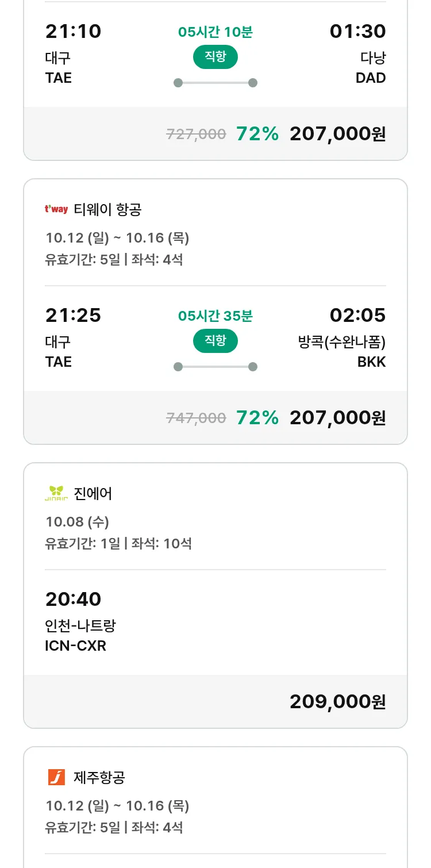
Task: Open the 티웨이 항공 airline name
Action: tap(107, 209)
